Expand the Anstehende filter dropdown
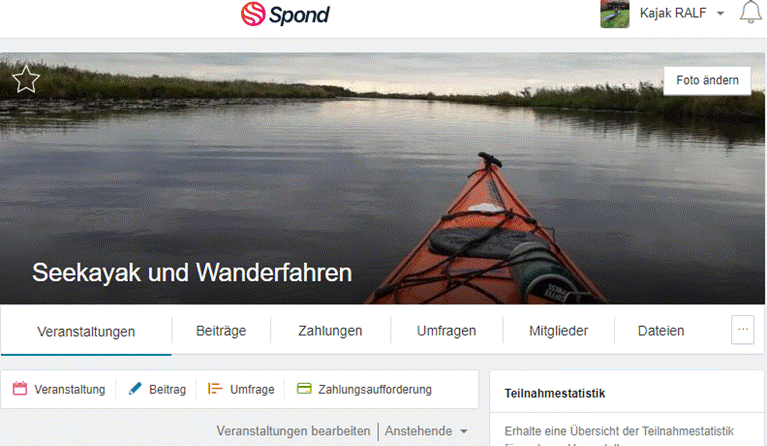767x446 pixels. pyautogui.click(x=426, y=431)
